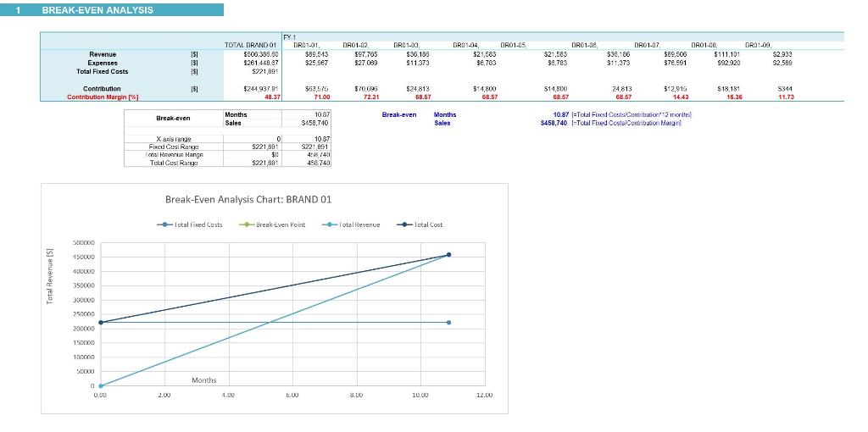Select the 48.37 contribution margin value
The height and width of the screenshot is (432, 868).
point(272,97)
